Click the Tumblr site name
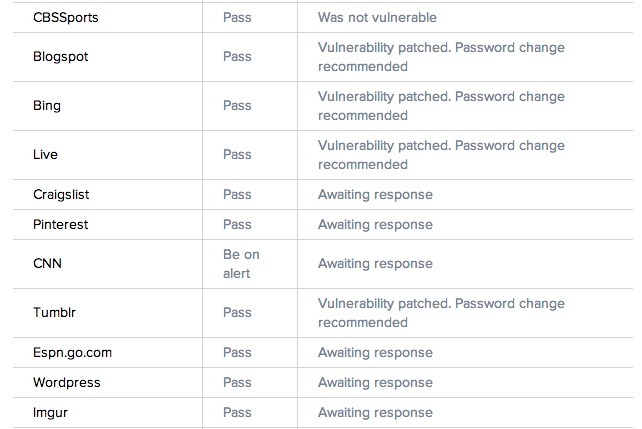 (x=54, y=312)
